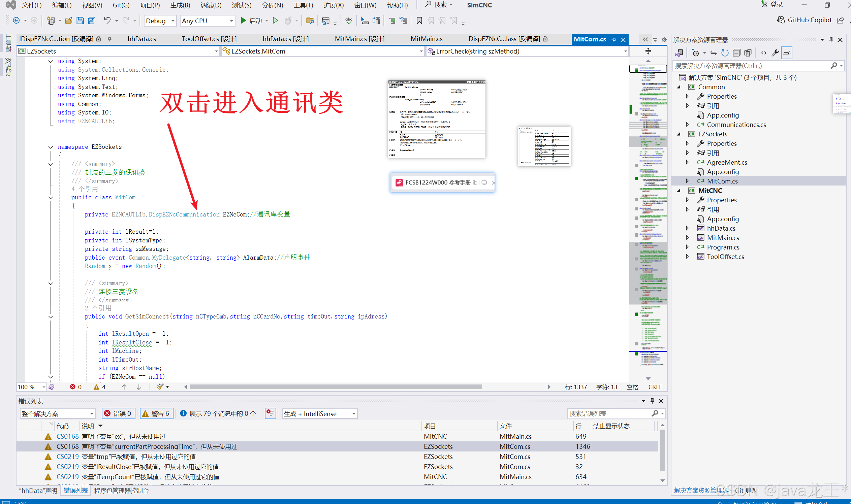Open the 调试(D) menu
Screen dimensions: 851x504
click(x=211, y=5)
